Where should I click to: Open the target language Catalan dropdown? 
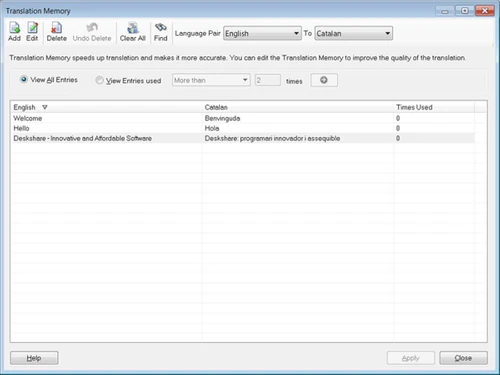coord(354,33)
